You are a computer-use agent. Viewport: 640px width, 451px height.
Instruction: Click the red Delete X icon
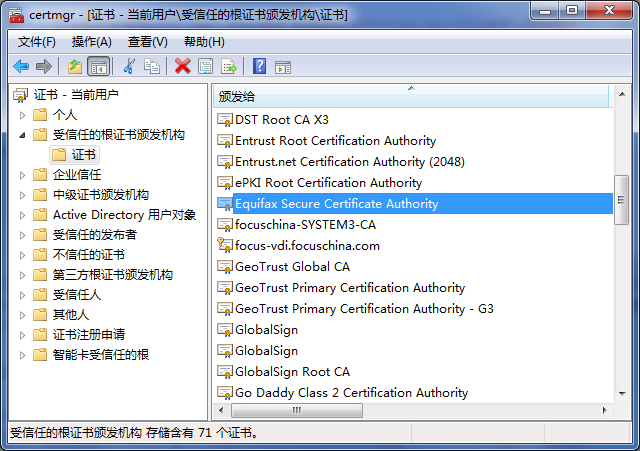(x=182, y=66)
